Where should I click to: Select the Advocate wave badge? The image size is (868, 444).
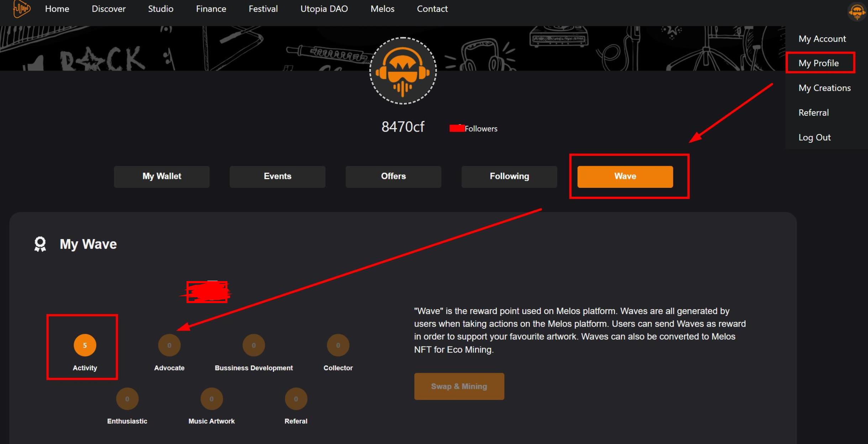click(x=169, y=345)
